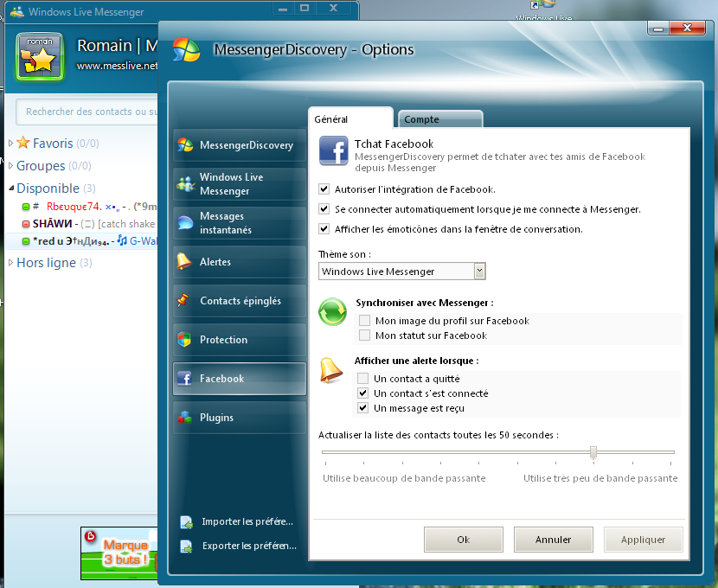The width and height of the screenshot is (718, 588).
Task: Uncheck Un message est reçu alert
Action: tap(362, 408)
